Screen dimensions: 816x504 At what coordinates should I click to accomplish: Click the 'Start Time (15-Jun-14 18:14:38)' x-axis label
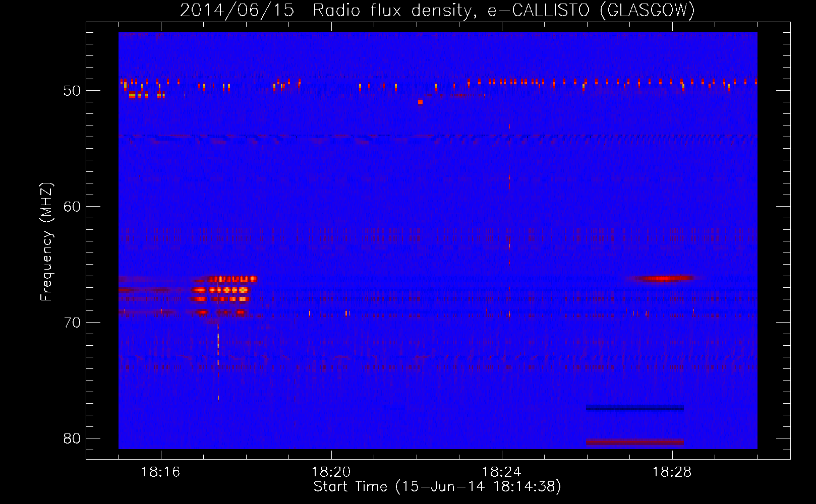tap(437, 487)
